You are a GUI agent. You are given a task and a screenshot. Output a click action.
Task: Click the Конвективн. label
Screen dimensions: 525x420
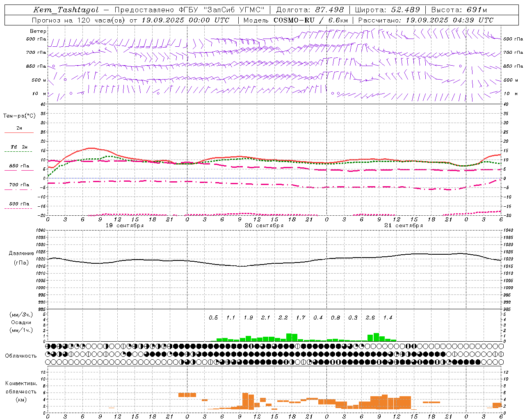tap(21, 383)
